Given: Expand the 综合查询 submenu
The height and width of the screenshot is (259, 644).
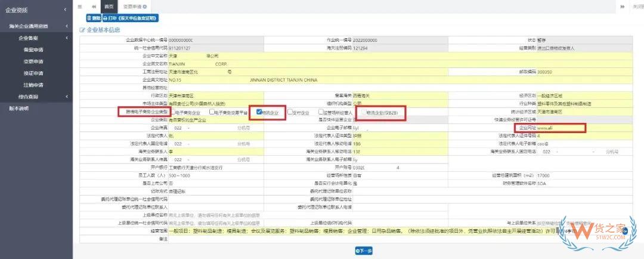Looking at the screenshot, I should 36,97.
